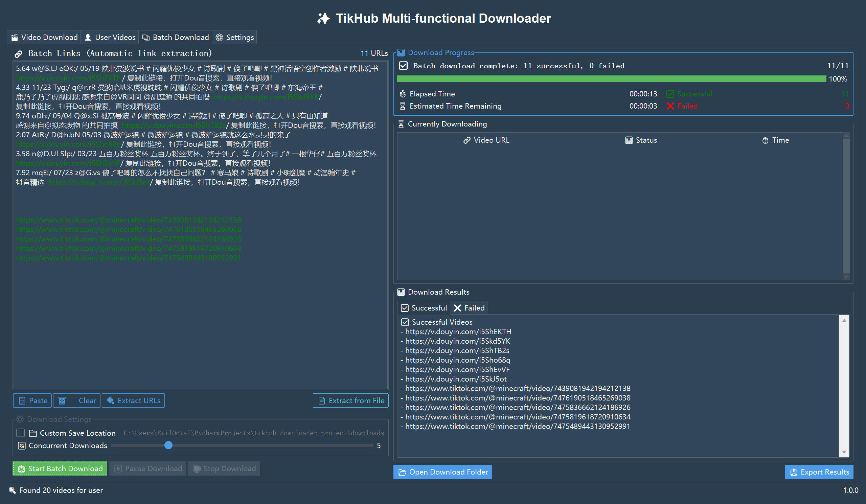
Task: Click the Elapsed Time value 00:00:13
Action: [643, 94]
